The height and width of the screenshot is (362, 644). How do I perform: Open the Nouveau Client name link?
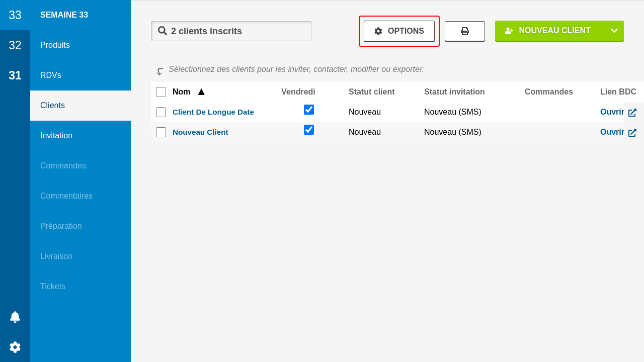(x=200, y=132)
